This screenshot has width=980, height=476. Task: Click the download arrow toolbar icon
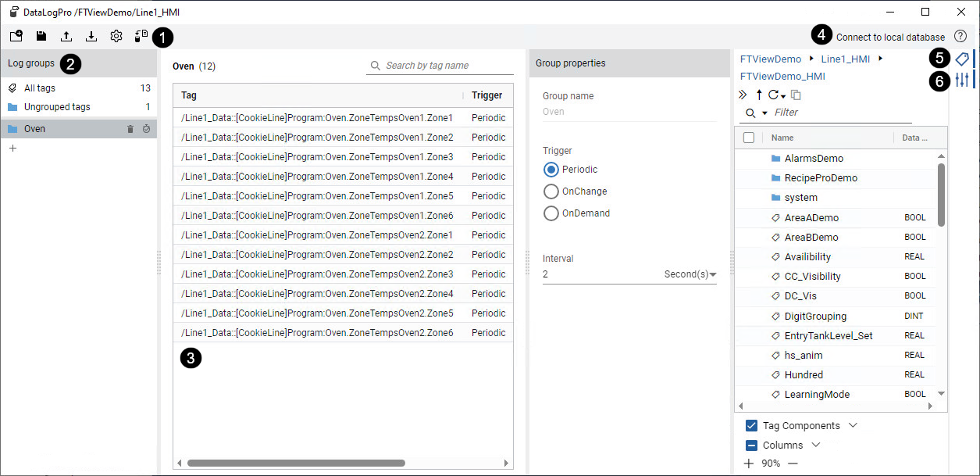(91, 36)
